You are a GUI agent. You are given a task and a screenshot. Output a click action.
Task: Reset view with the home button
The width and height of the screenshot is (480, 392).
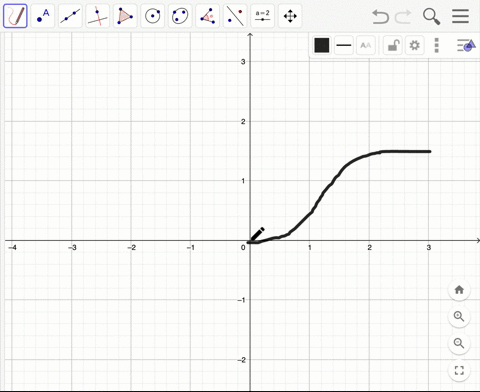point(459,290)
